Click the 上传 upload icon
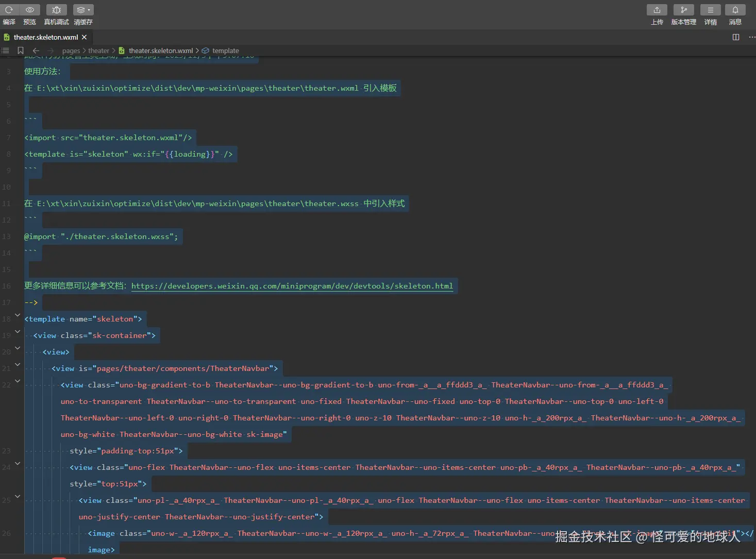 pyautogui.click(x=657, y=10)
